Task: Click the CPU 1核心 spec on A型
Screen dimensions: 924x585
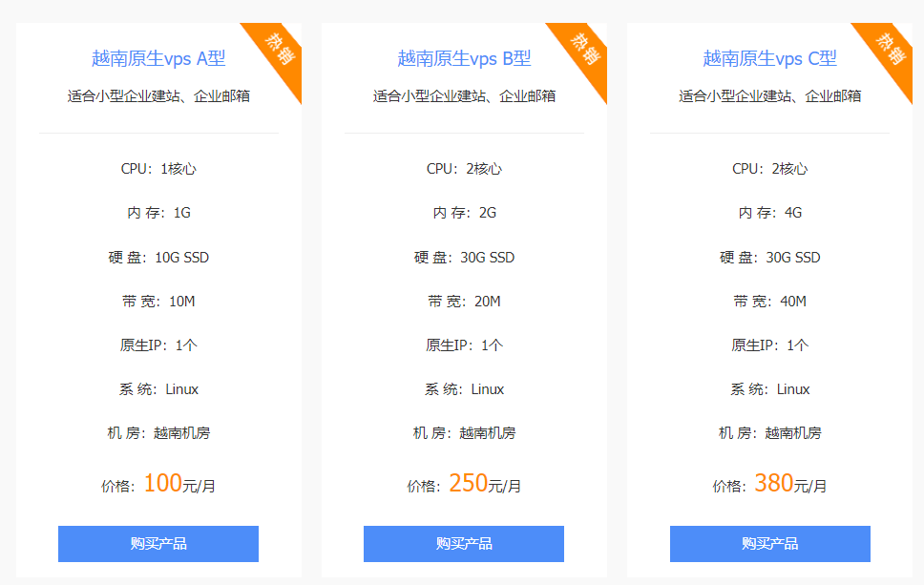Action: pos(157,168)
